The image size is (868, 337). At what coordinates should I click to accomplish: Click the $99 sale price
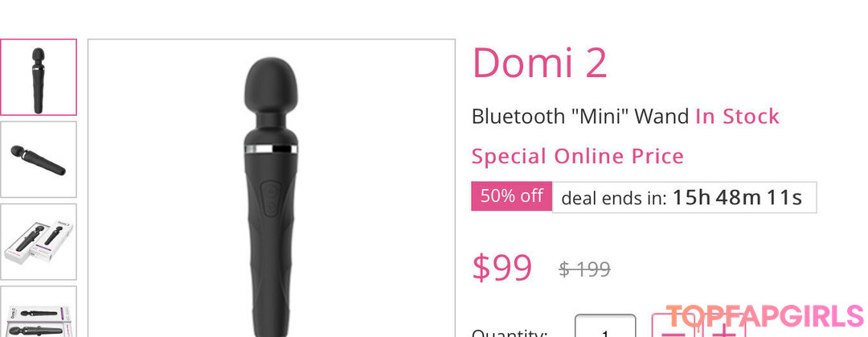[502, 268]
